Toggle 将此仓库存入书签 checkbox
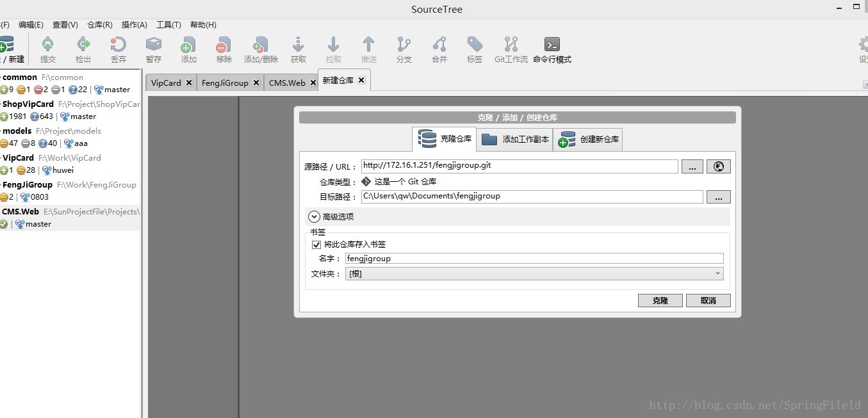This screenshot has width=868, height=418. coord(316,245)
